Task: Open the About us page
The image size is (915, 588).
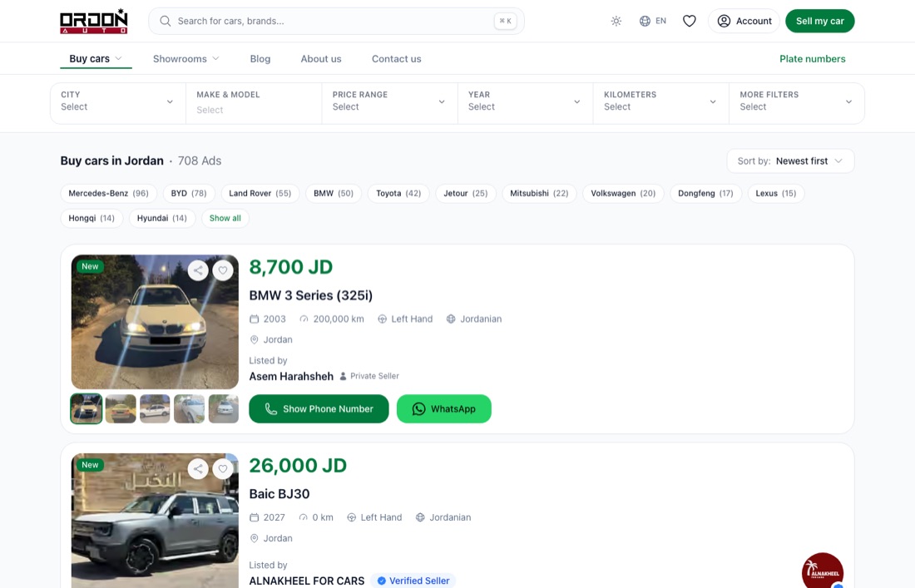Action: point(321,59)
